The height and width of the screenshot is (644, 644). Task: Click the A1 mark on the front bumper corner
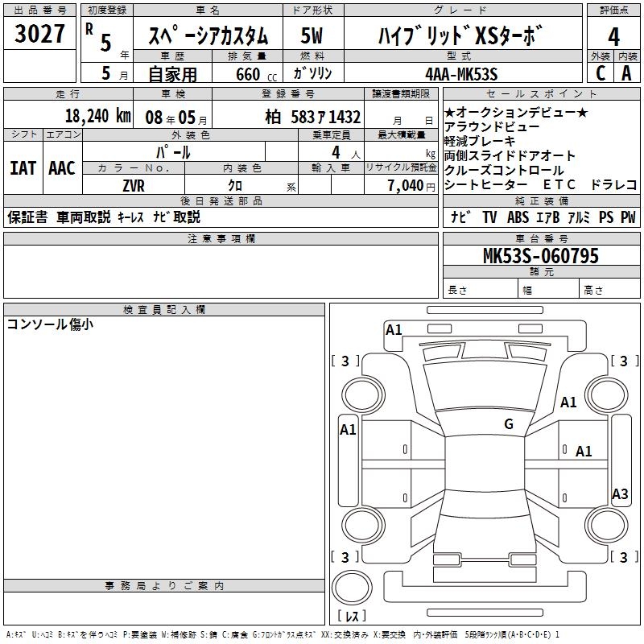pos(394,330)
